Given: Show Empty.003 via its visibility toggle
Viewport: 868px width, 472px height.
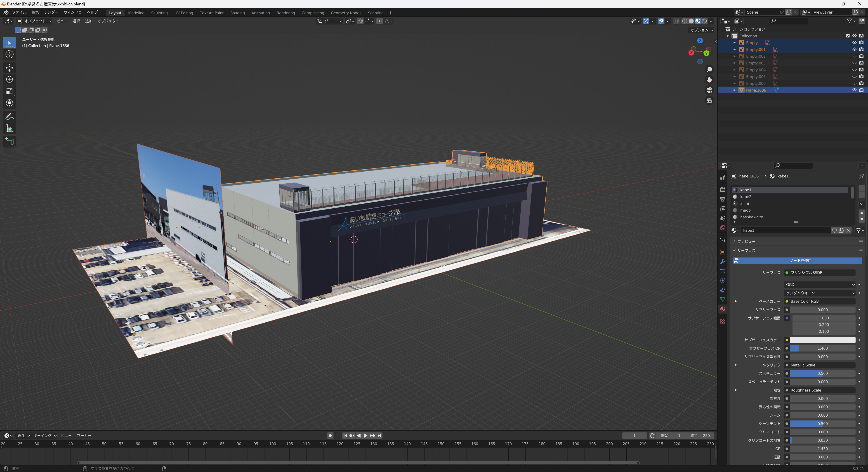Looking at the screenshot, I should [x=854, y=63].
